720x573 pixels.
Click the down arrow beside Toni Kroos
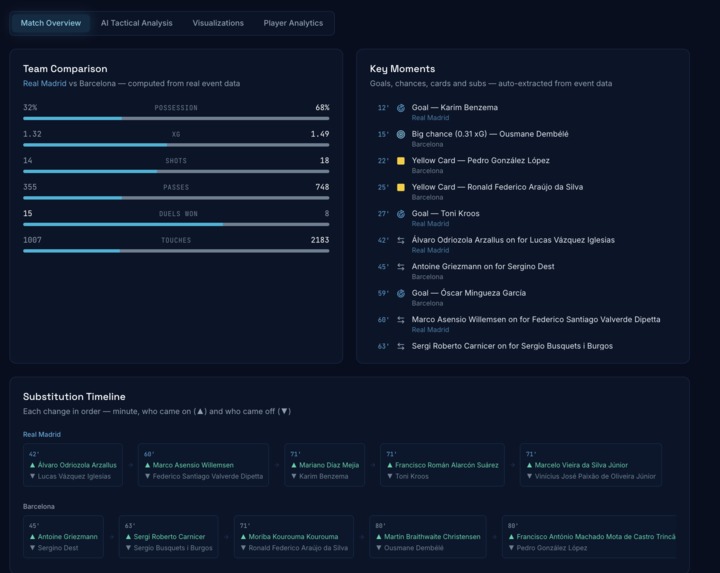[x=390, y=476]
